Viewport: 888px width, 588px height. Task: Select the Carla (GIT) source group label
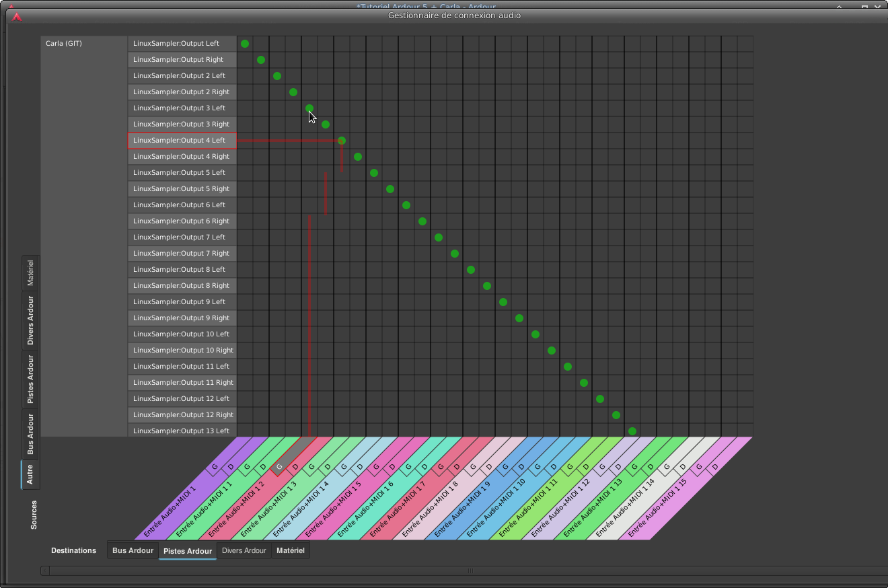(64, 44)
